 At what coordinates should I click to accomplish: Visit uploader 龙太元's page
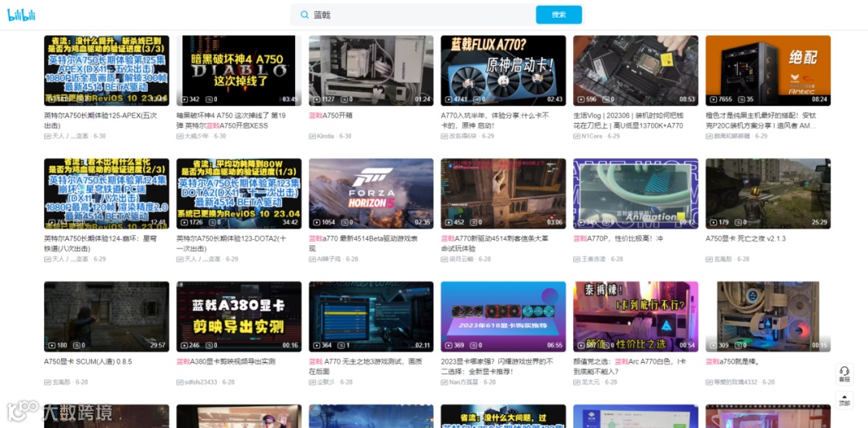point(592,382)
